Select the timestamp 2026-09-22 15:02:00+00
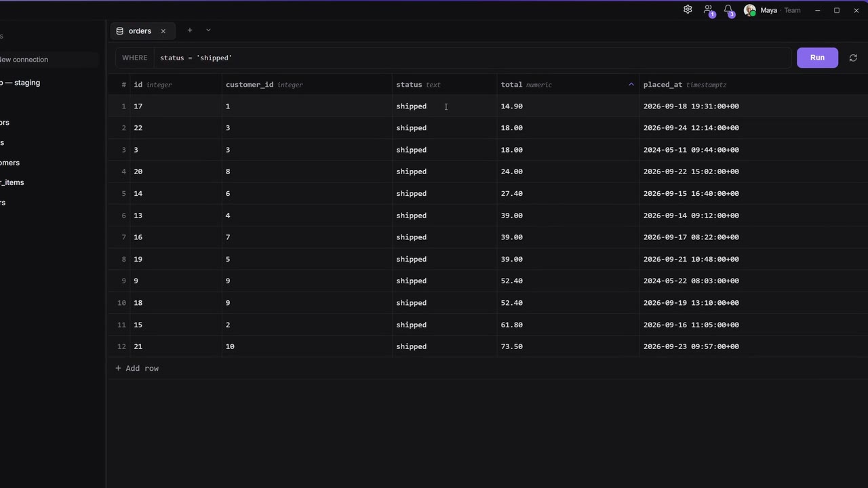 pyautogui.click(x=753, y=171)
